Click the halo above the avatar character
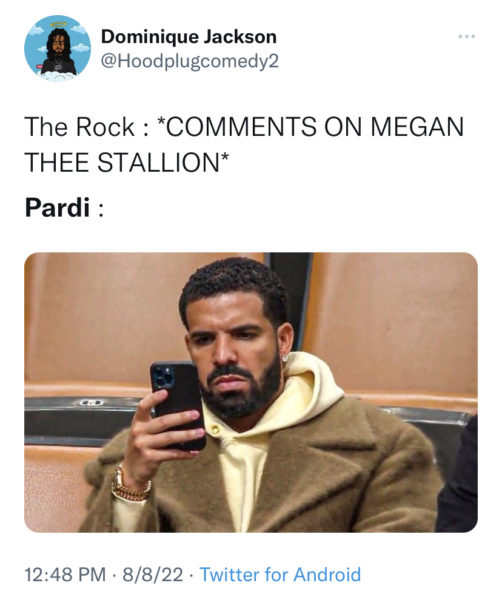 [58, 24]
